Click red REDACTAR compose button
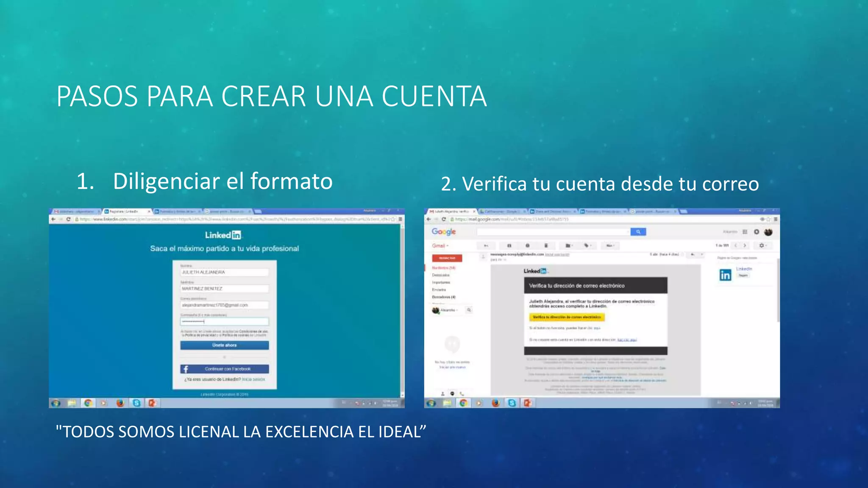868x488 pixels. tap(447, 258)
